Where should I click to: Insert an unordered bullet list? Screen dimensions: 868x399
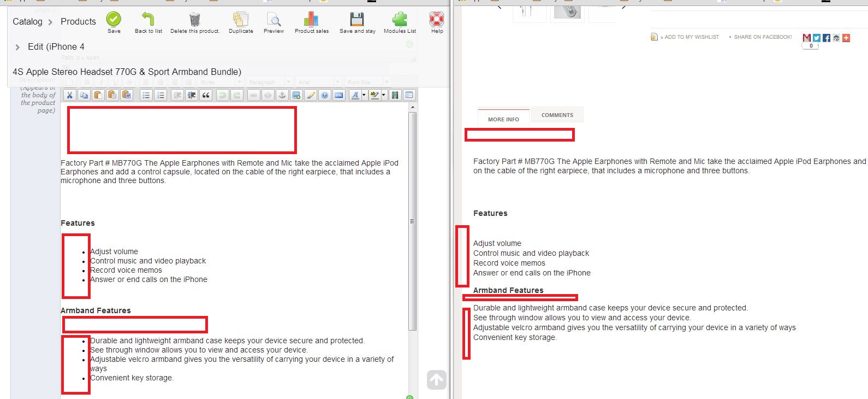tap(146, 95)
